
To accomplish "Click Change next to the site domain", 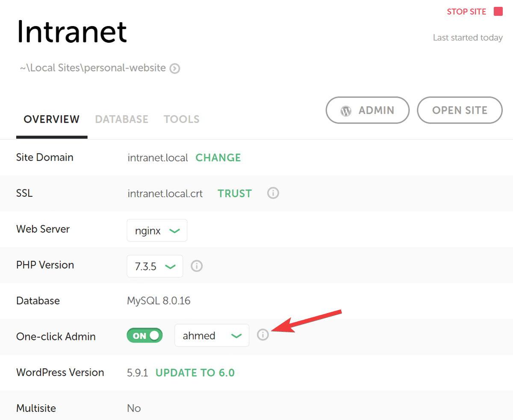I will click(218, 158).
